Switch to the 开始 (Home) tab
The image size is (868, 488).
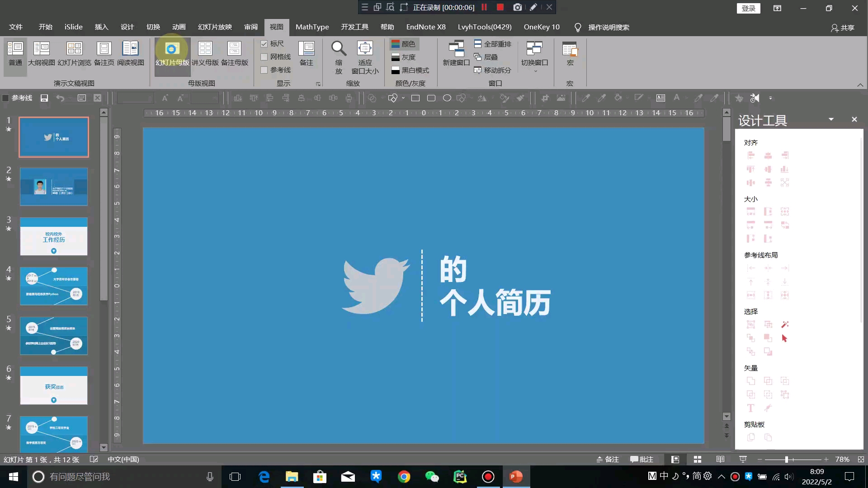click(x=45, y=27)
